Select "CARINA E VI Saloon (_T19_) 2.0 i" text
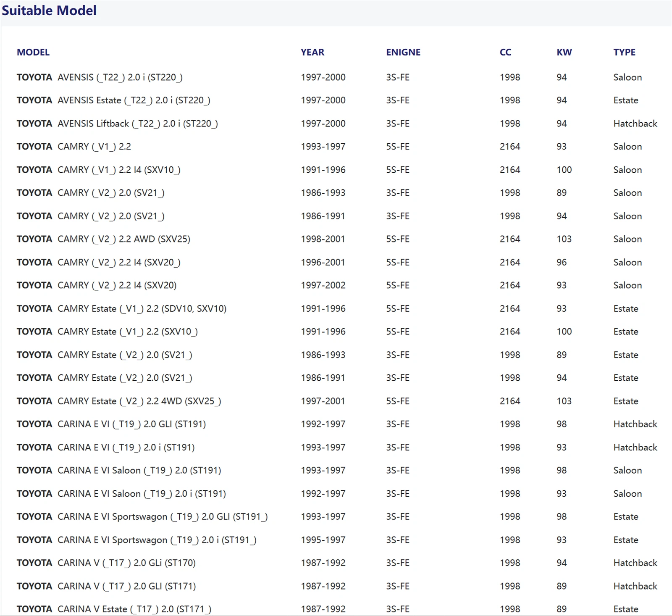The image size is (672, 616). tap(142, 494)
